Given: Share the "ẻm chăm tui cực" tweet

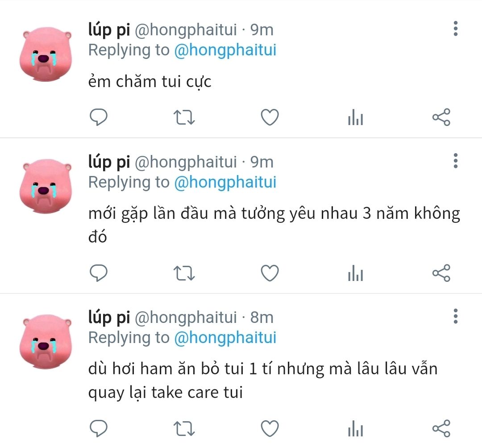Looking at the screenshot, I should pyautogui.click(x=441, y=117).
